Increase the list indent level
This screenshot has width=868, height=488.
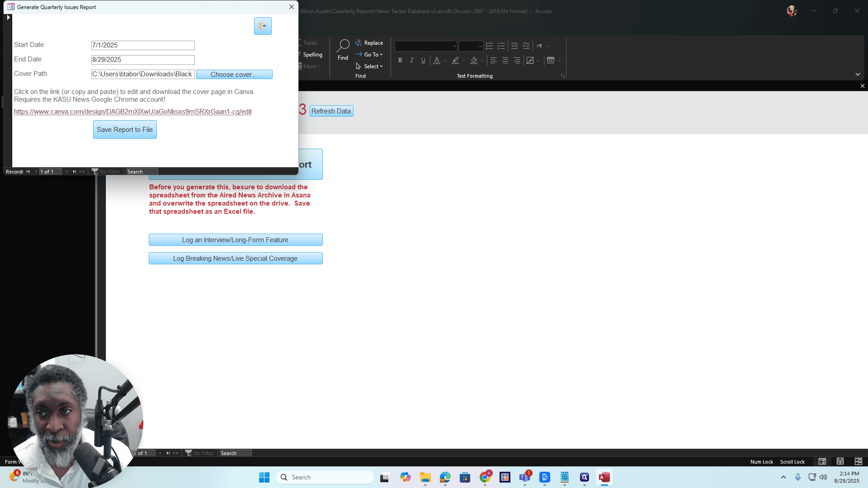pos(514,46)
